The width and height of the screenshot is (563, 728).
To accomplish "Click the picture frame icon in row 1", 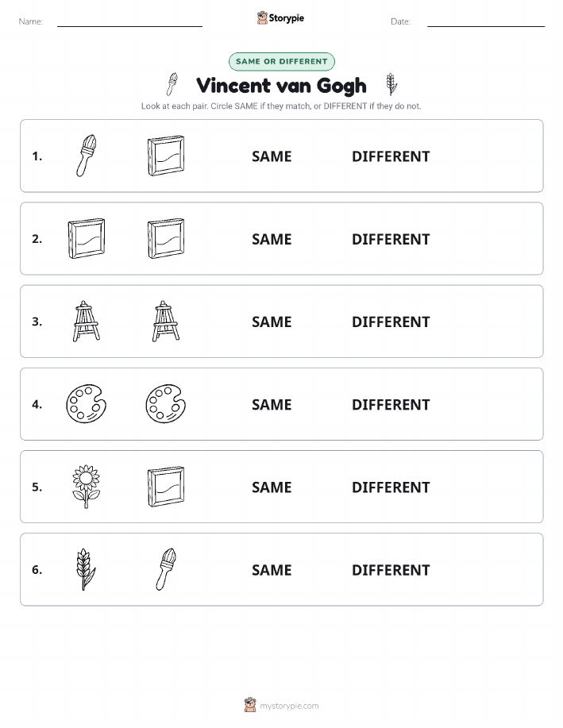I will click(166, 156).
